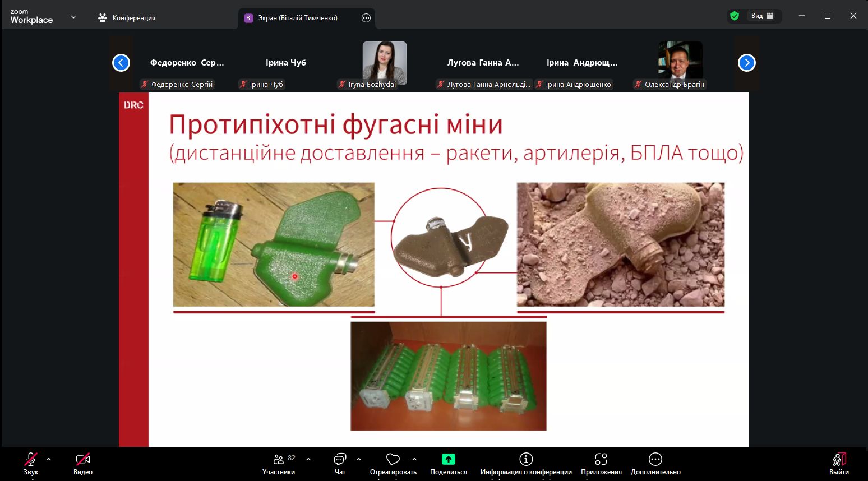868x481 pixels.
Task: Open the Приложения apps icon
Action: tap(601, 460)
